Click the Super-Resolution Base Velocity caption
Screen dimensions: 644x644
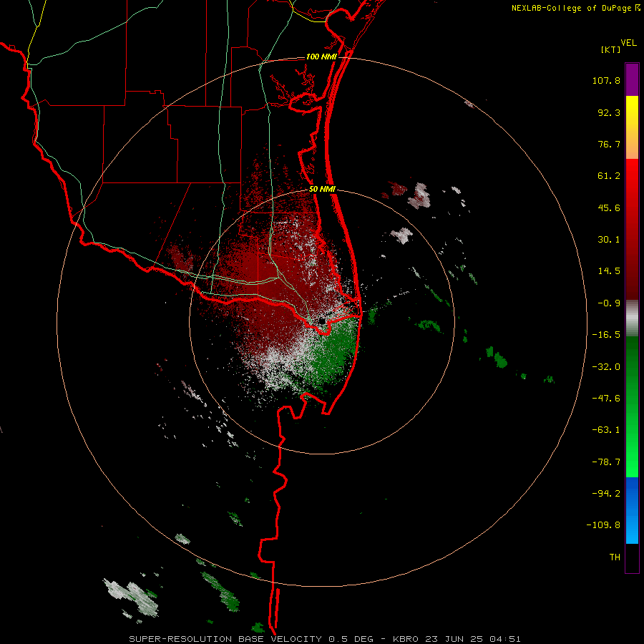[325, 639]
